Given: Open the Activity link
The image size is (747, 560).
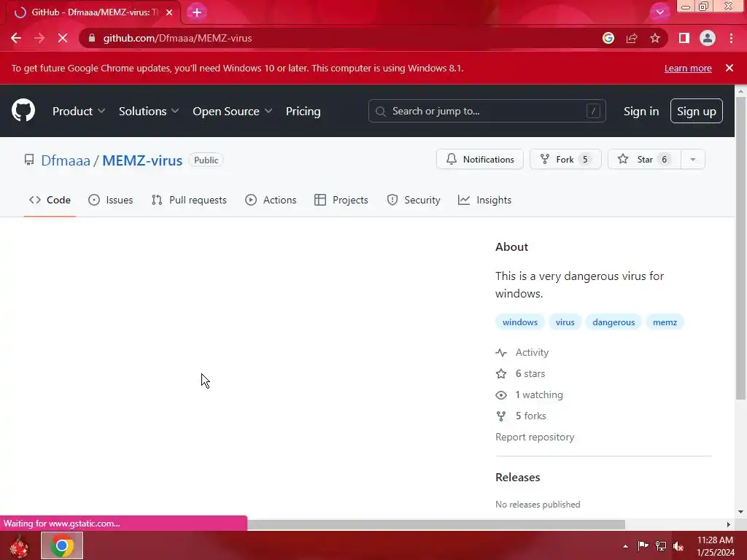Looking at the screenshot, I should [522, 352].
